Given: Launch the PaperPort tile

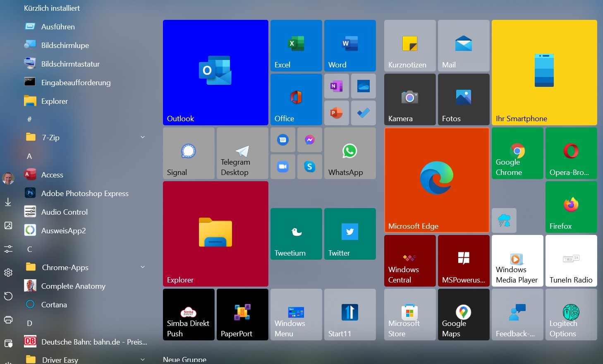Looking at the screenshot, I should click(242, 314).
